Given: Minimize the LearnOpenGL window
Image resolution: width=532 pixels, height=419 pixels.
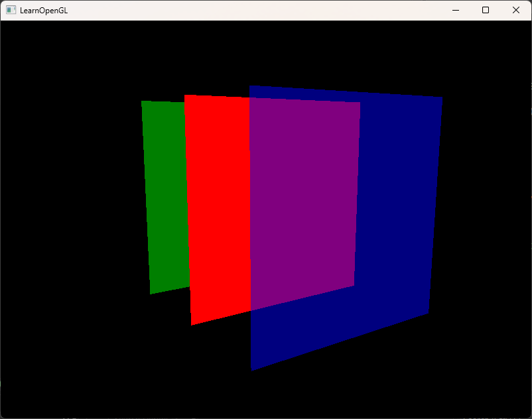Looking at the screenshot, I should click(456, 10).
